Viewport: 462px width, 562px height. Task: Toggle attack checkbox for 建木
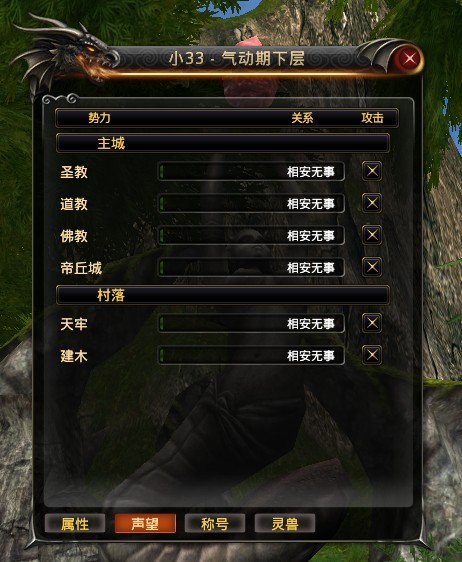click(372, 355)
